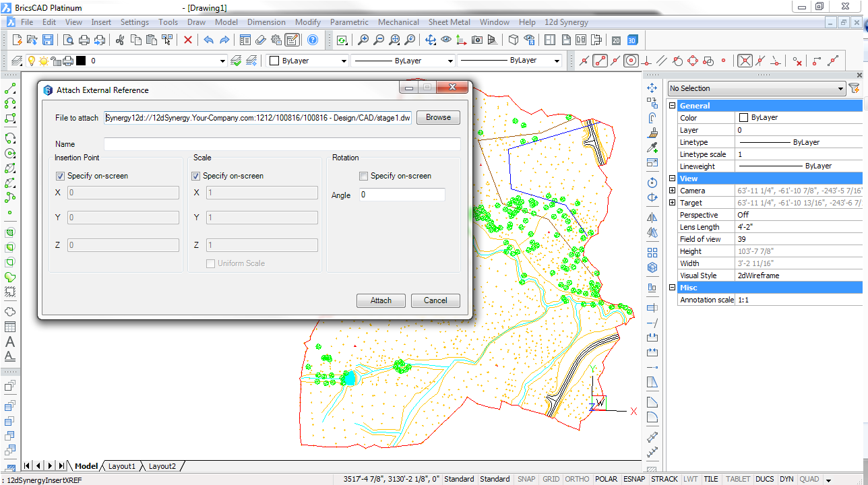868x485 pixels.
Task: Select the Pan arrows tool
Action: click(430, 40)
